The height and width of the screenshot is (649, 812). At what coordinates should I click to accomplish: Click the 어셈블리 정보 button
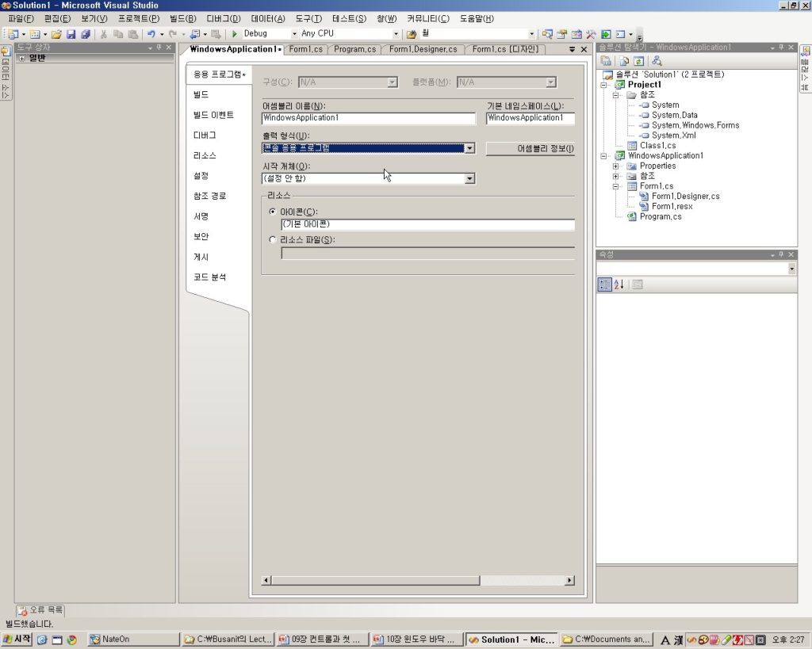coord(530,148)
